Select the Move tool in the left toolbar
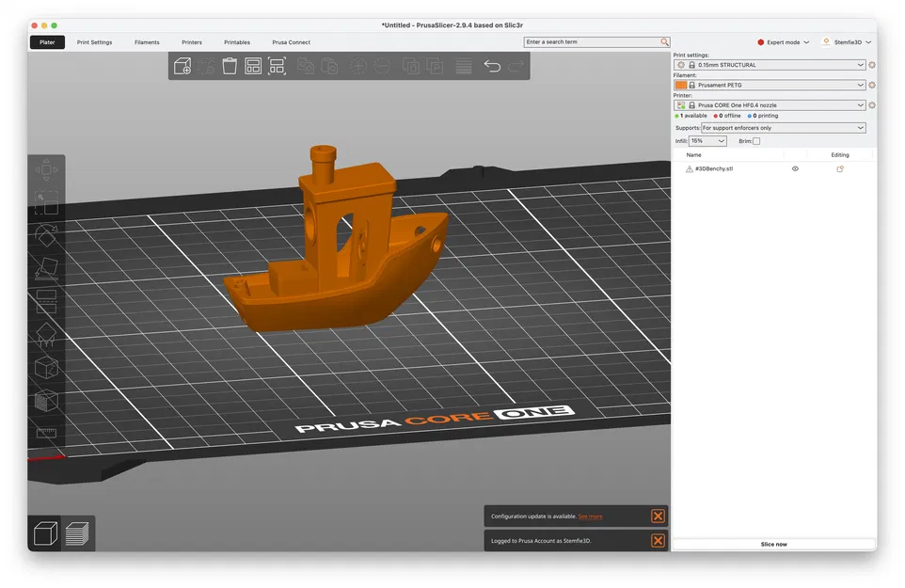This screenshot has width=905, height=588. (47, 170)
